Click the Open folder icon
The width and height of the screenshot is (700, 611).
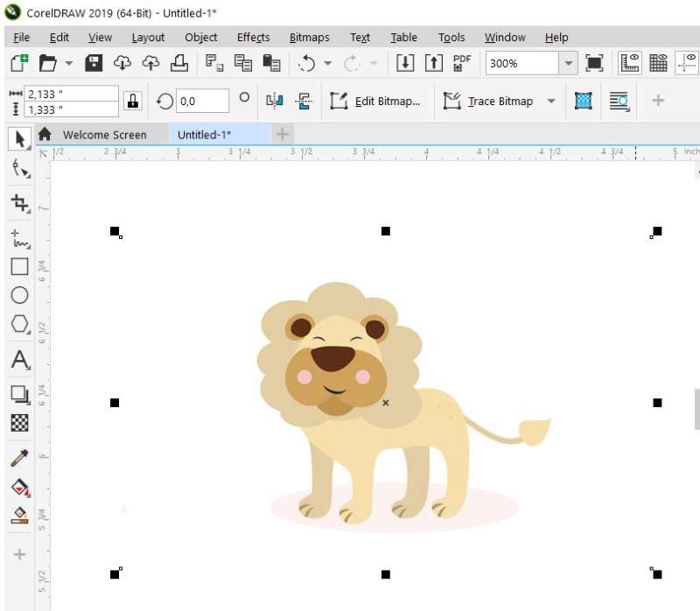47,63
